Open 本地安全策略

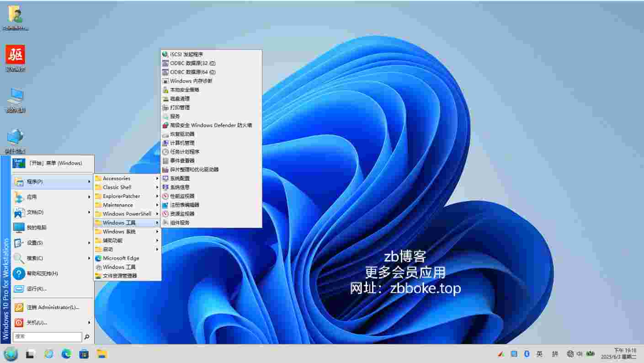[211, 90]
